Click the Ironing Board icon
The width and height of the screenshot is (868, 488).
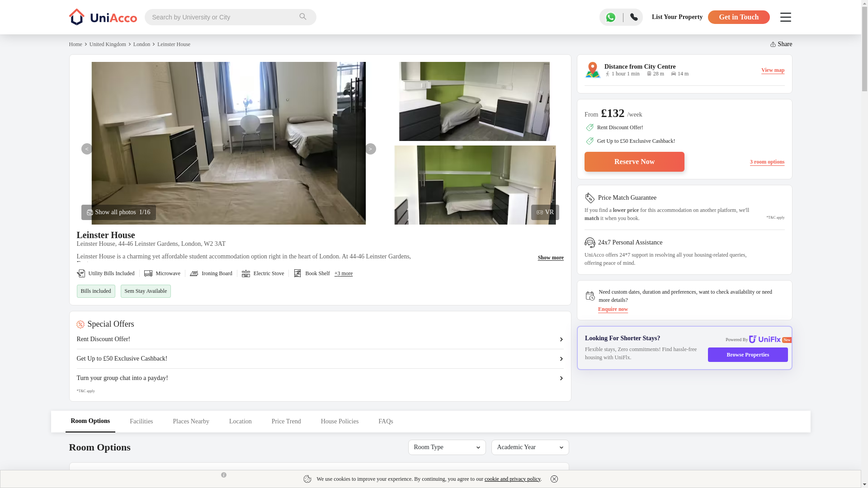[x=194, y=273]
